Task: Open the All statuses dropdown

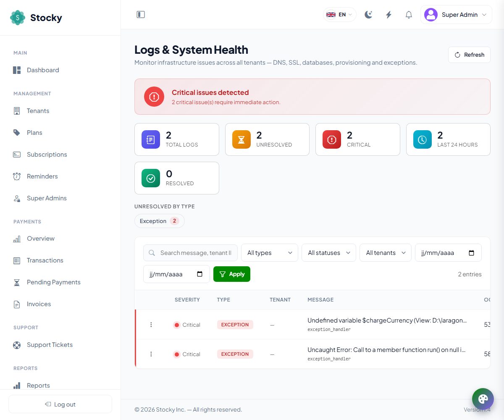Action: pos(329,253)
